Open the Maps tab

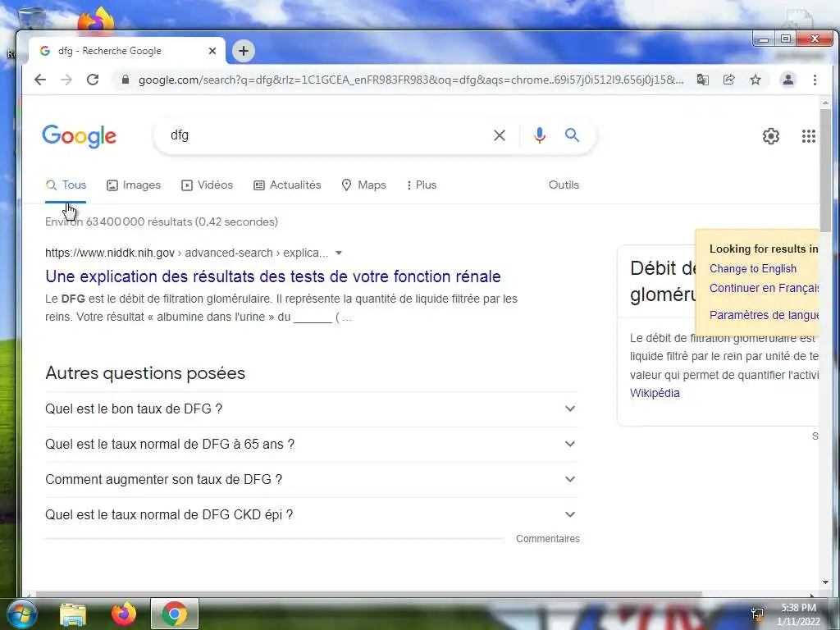pyautogui.click(x=363, y=185)
